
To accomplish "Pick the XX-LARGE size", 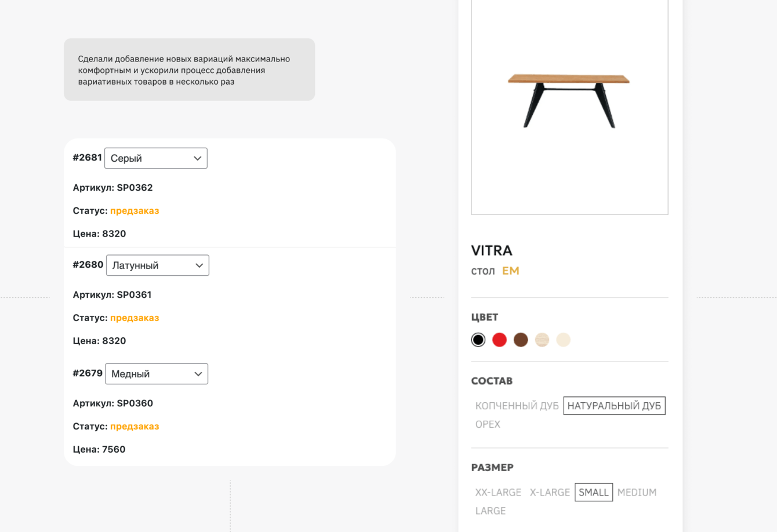I will coord(498,492).
